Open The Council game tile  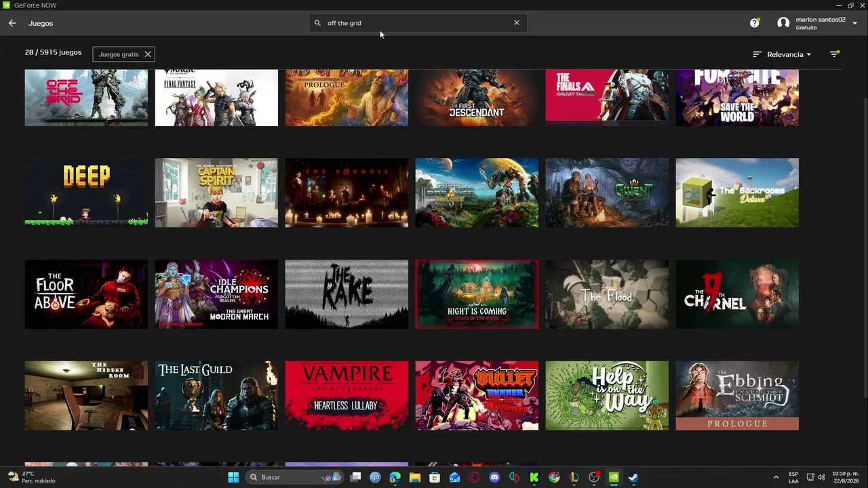tap(347, 193)
